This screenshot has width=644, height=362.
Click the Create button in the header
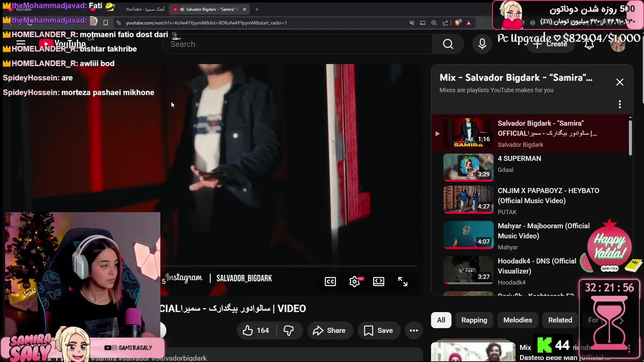pyautogui.click(x=550, y=44)
